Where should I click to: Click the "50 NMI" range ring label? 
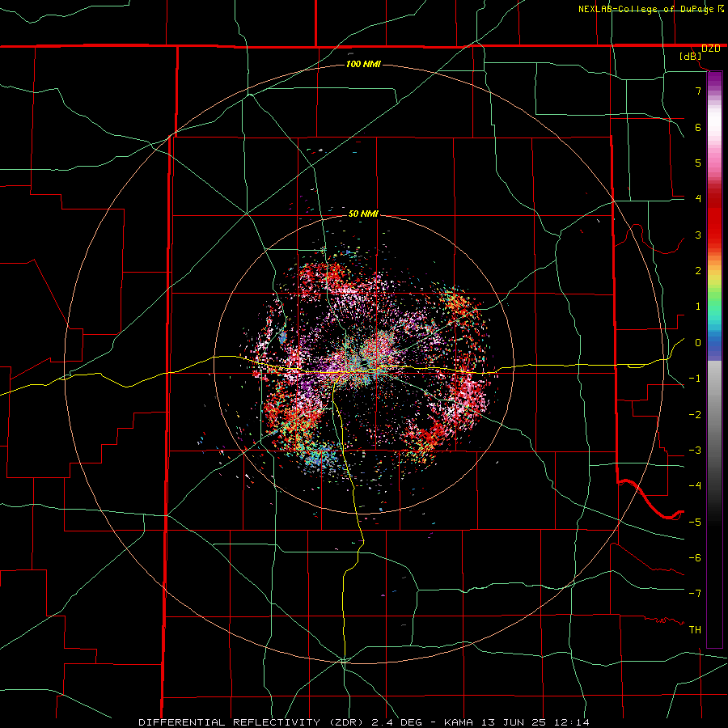click(363, 214)
